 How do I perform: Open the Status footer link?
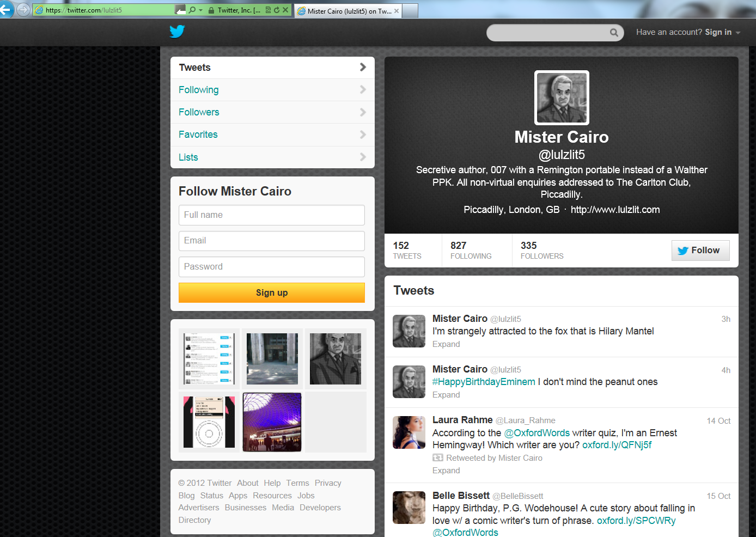pos(211,496)
